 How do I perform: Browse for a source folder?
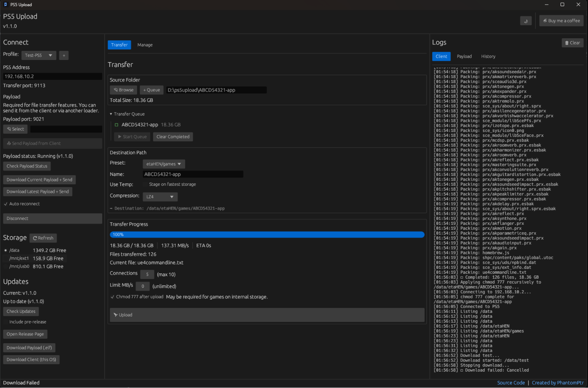[124, 90]
